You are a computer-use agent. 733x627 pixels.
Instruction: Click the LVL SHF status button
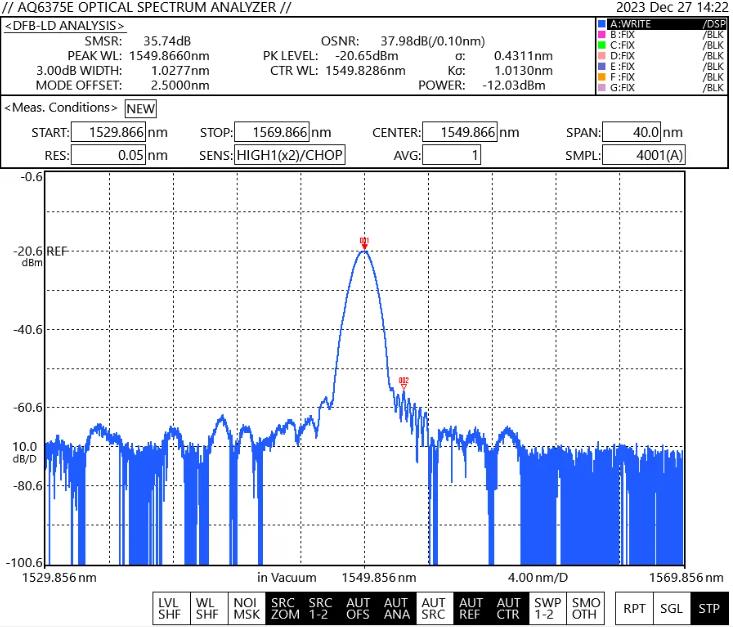(168, 608)
